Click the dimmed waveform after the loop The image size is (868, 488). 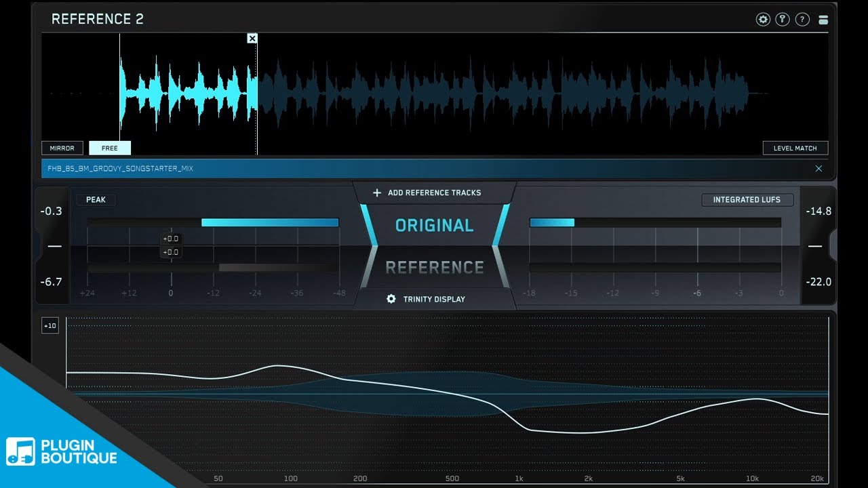[x=502, y=94]
